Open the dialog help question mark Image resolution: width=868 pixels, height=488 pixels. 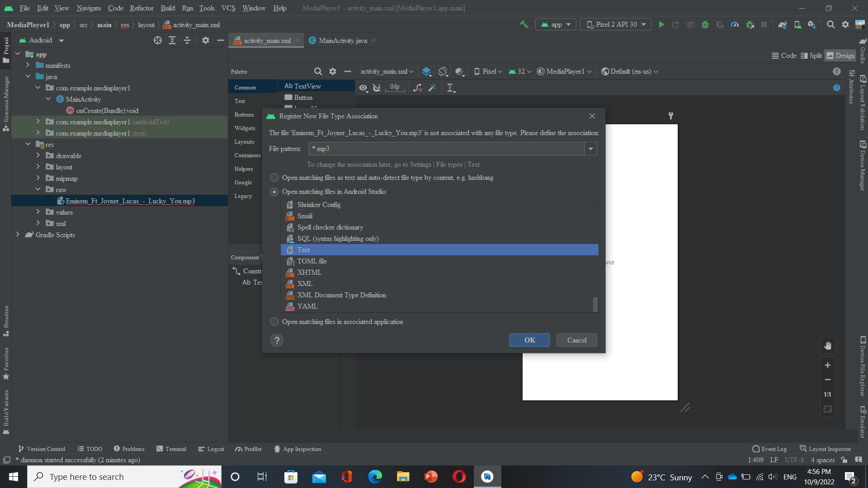tap(277, 340)
